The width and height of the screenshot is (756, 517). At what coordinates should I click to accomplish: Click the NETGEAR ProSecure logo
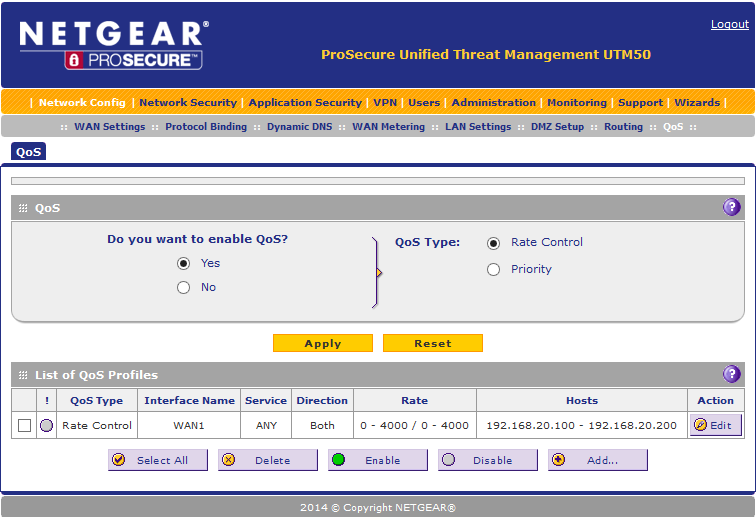(x=114, y=45)
